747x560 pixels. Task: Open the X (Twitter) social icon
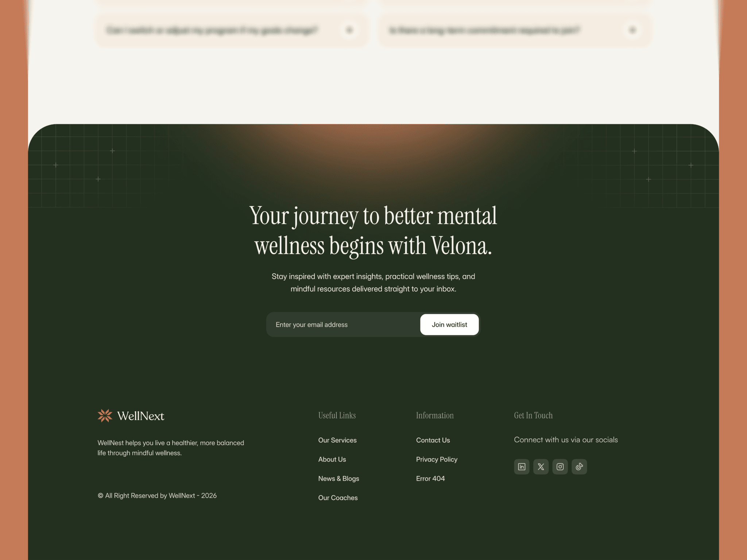pyautogui.click(x=541, y=467)
